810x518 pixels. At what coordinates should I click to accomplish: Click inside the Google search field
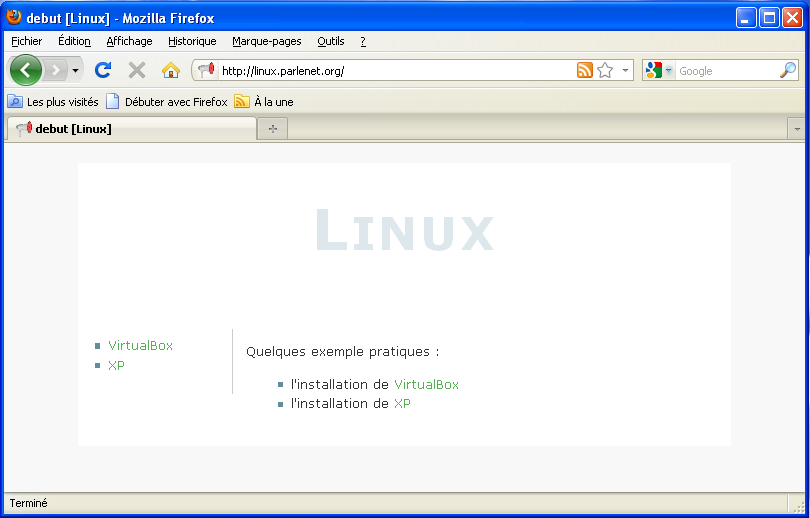(x=725, y=71)
